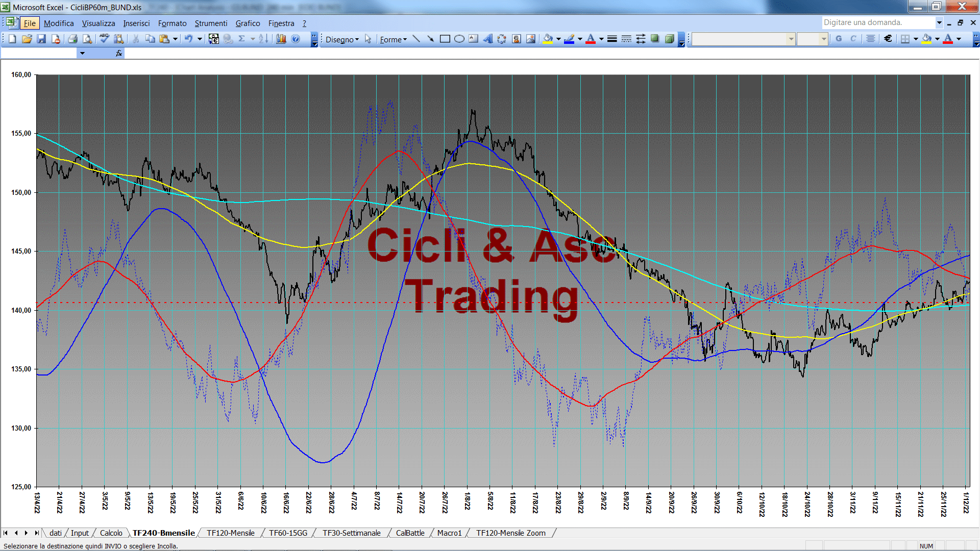The height and width of the screenshot is (551, 980).
Task: Open Print Preview from the toolbar
Action: pos(87,39)
